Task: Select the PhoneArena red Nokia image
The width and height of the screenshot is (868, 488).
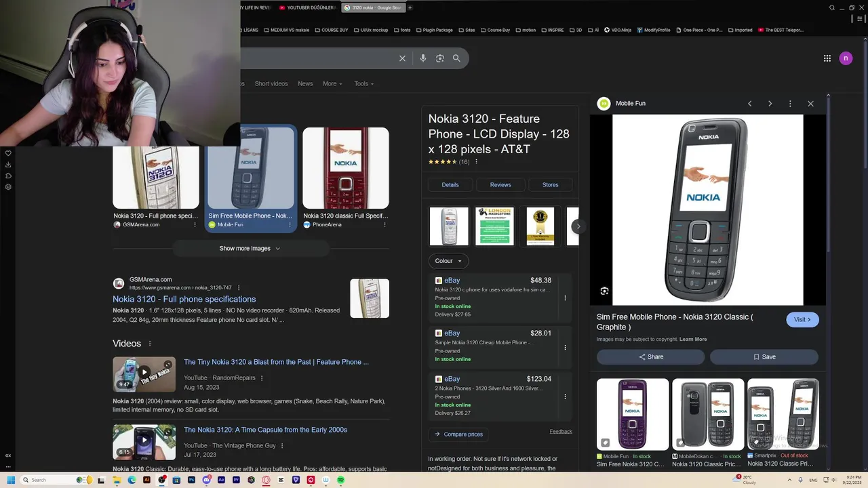Action: pos(346,168)
